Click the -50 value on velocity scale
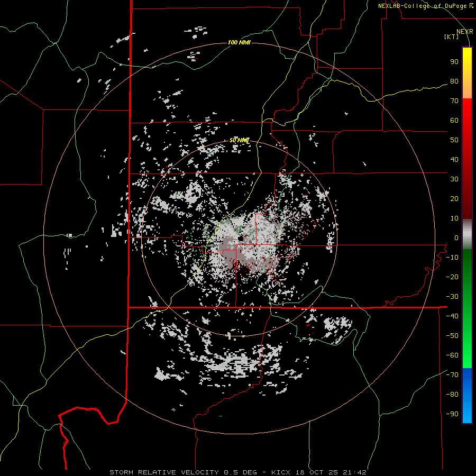Image resolution: width=476 pixels, height=476 pixels. tap(452, 336)
